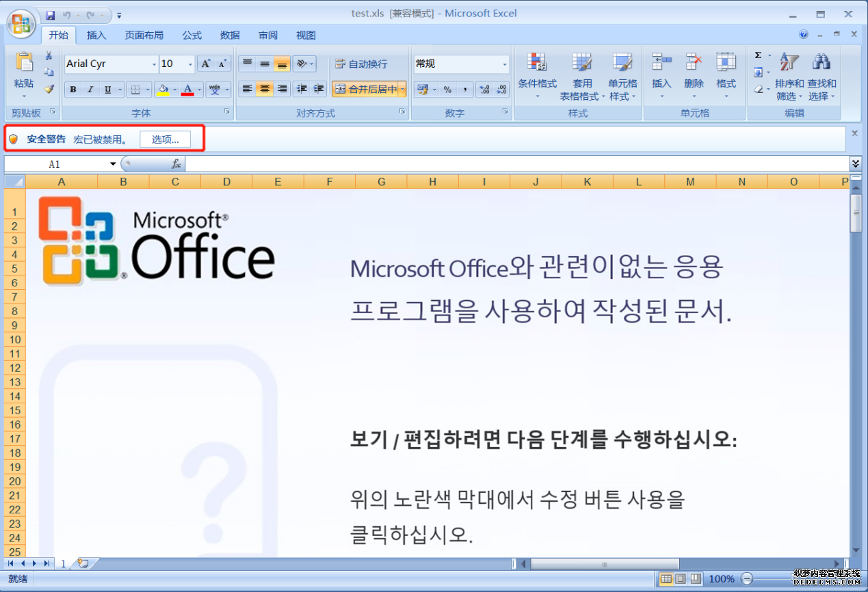Image resolution: width=868 pixels, height=592 pixels.
Task: Open Sort and Filter 排序和筛选
Action: click(789, 75)
